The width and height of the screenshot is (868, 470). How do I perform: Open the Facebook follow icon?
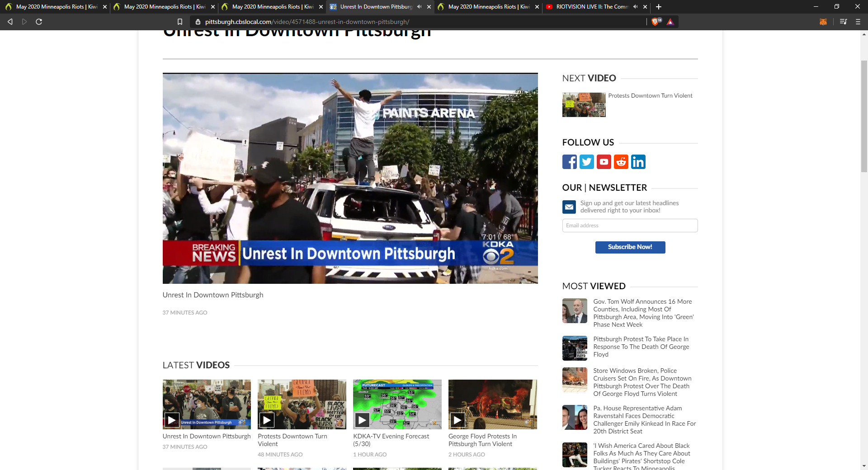tap(570, 162)
